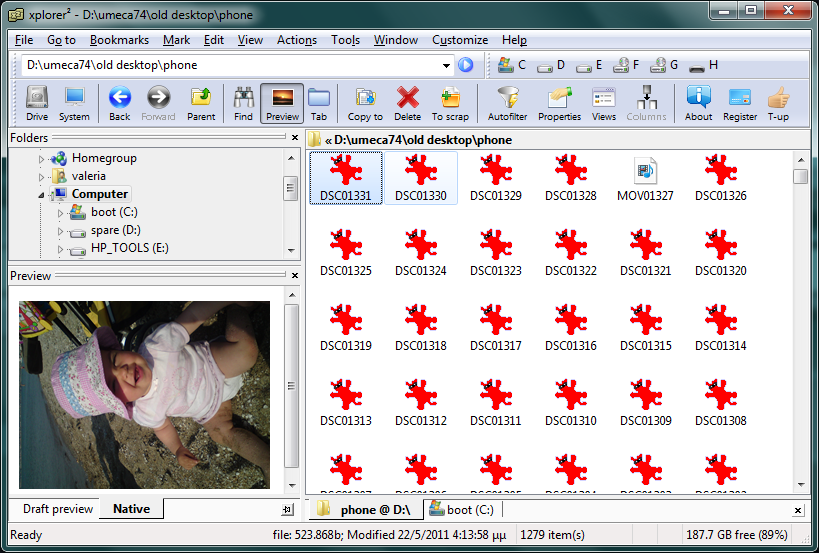Screen dimensions: 819x553
Task: Select file DSC01314
Action: (720, 328)
